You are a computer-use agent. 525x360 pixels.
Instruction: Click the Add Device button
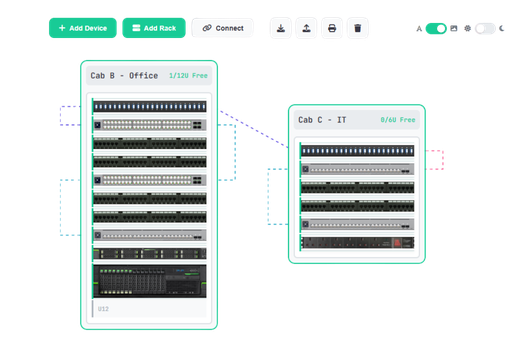coord(83,28)
